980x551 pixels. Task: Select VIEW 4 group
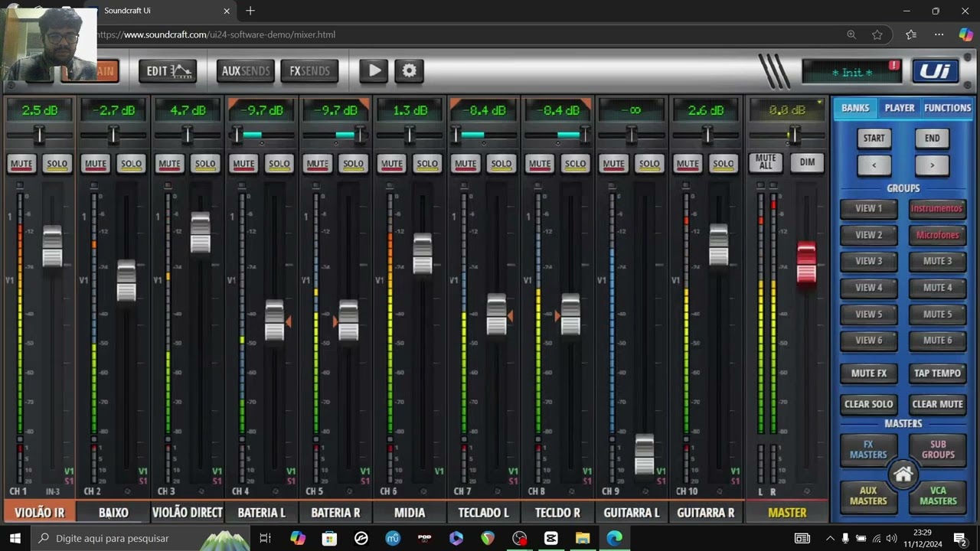pyautogui.click(x=868, y=288)
